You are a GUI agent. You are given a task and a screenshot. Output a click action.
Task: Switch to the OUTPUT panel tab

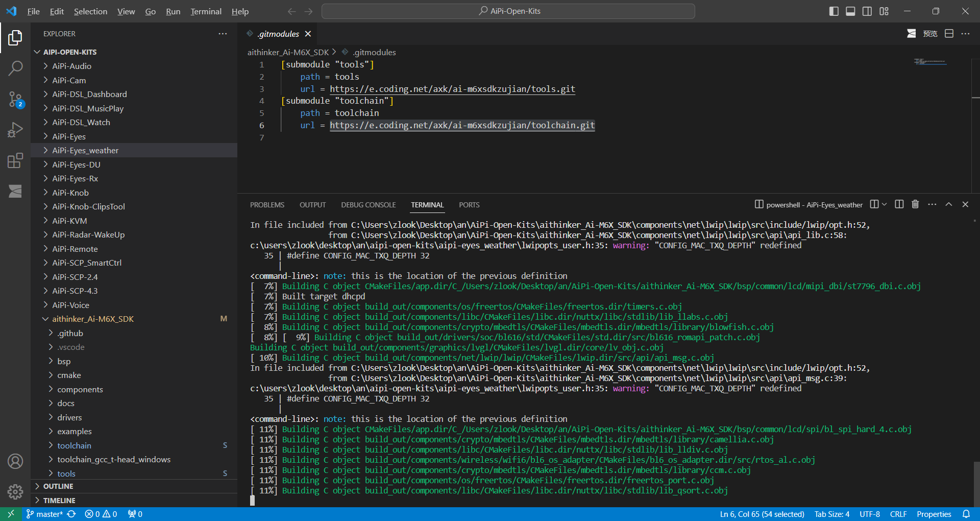point(312,205)
